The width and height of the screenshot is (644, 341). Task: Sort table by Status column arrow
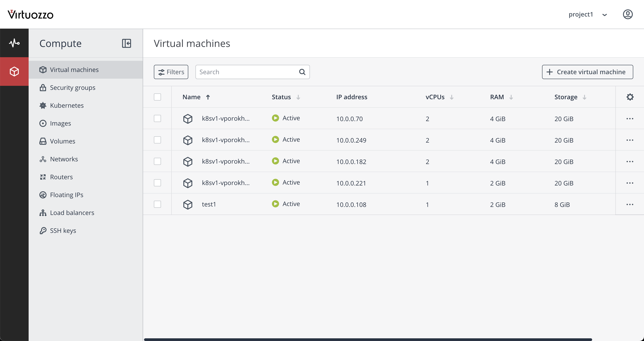point(298,97)
